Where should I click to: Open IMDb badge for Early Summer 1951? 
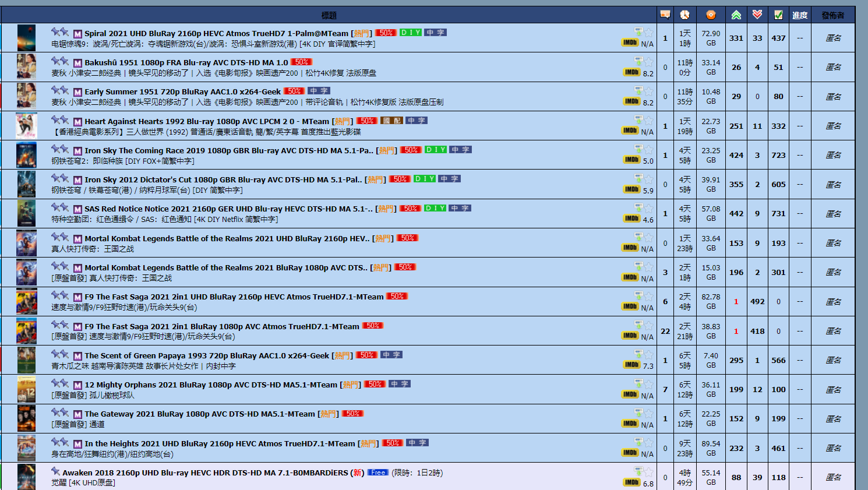(x=632, y=101)
